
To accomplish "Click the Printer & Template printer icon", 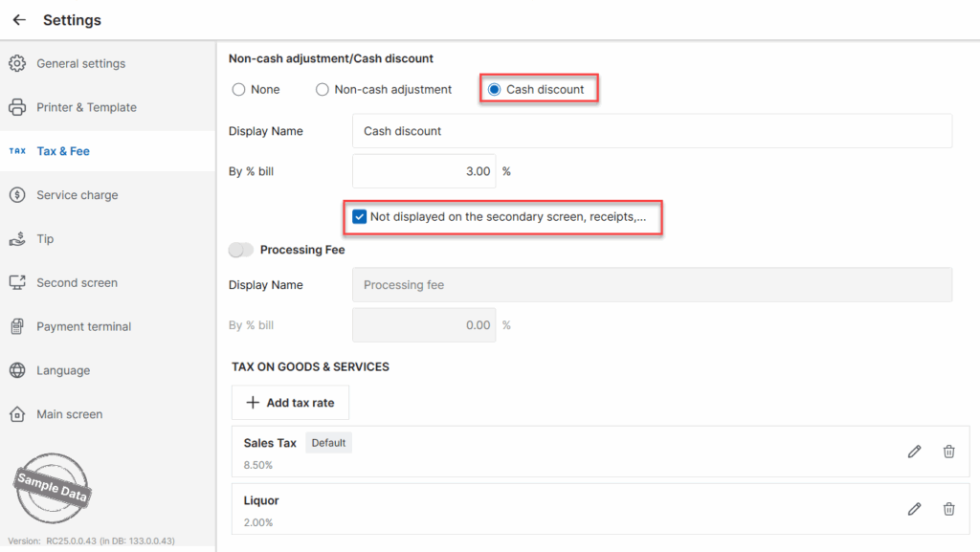I will (x=17, y=107).
